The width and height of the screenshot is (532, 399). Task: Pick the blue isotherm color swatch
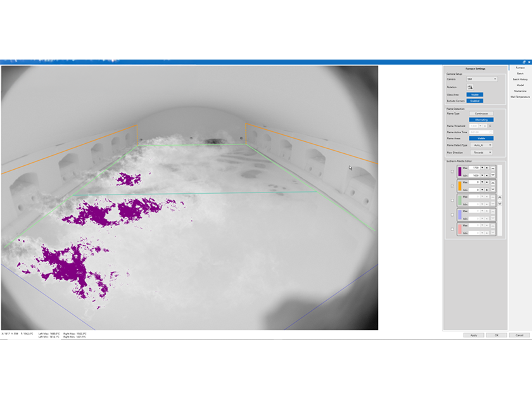pos(460,215)
